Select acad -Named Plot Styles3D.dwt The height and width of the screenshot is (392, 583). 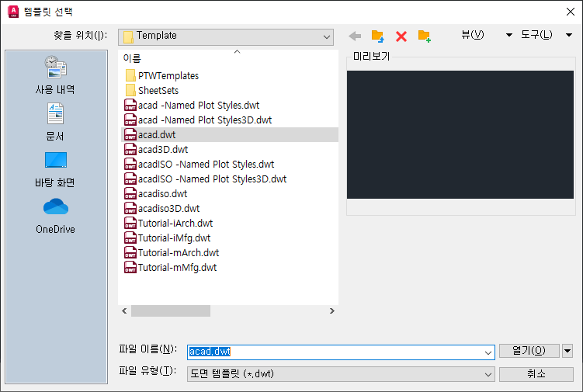coord(205,120)
